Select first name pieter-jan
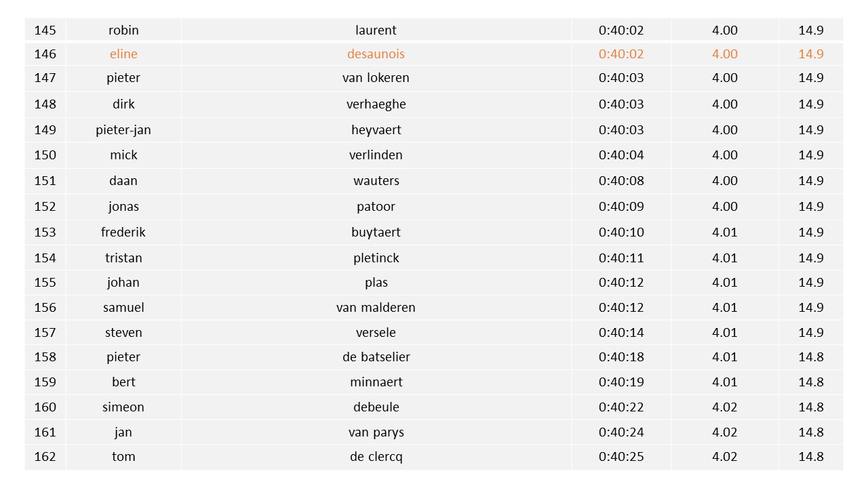The height and width of the screenshot is (488, 868). pos(123,130)
